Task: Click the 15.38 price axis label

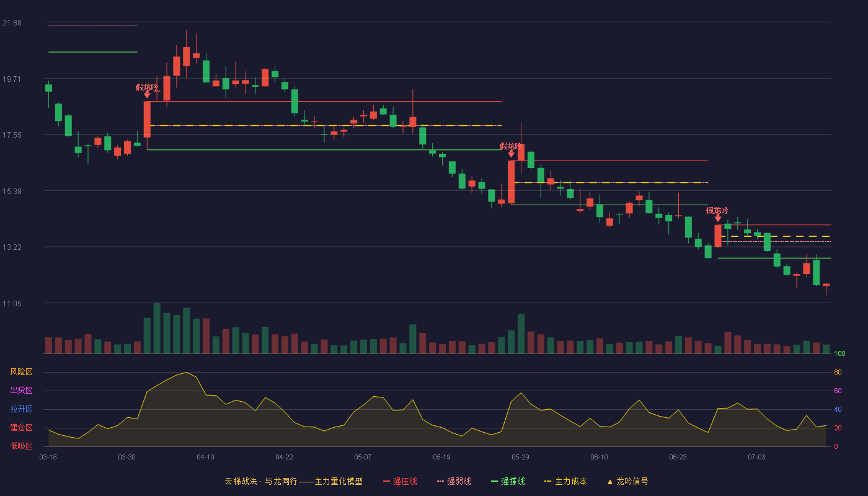Action: coord(12,192)
